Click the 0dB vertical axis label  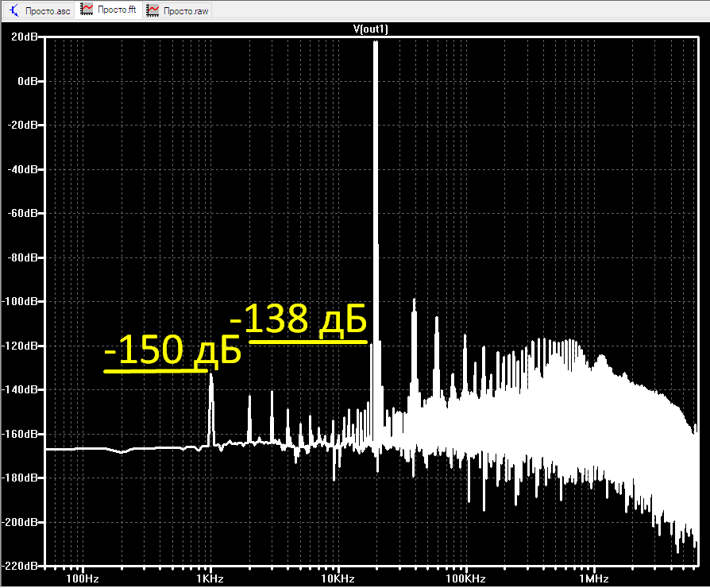[x=28, y=81]
